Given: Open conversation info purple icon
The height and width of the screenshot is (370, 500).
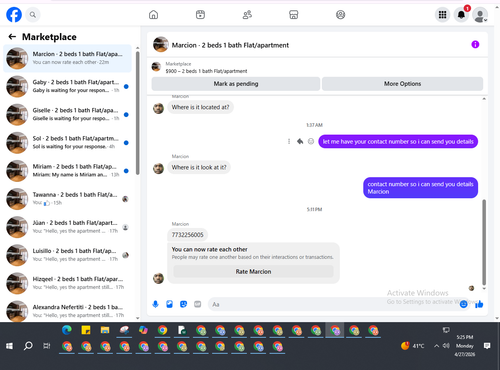Looking at the screenshot, I should [475, 44].
